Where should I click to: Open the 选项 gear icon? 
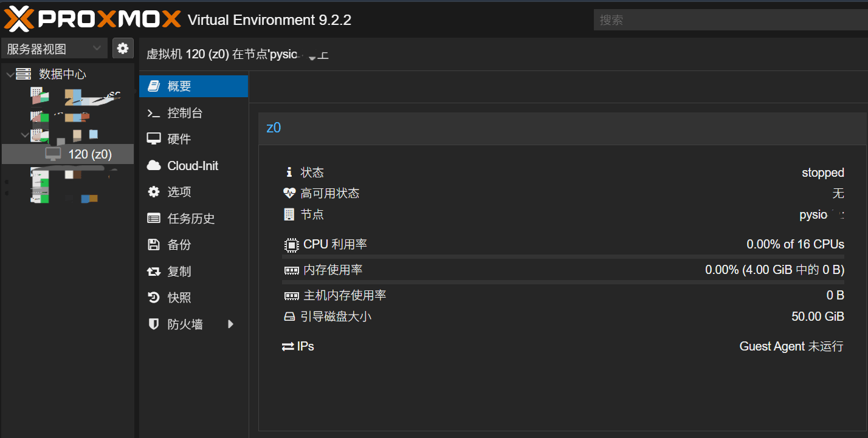pyautogui.click(x=154, y=192)
